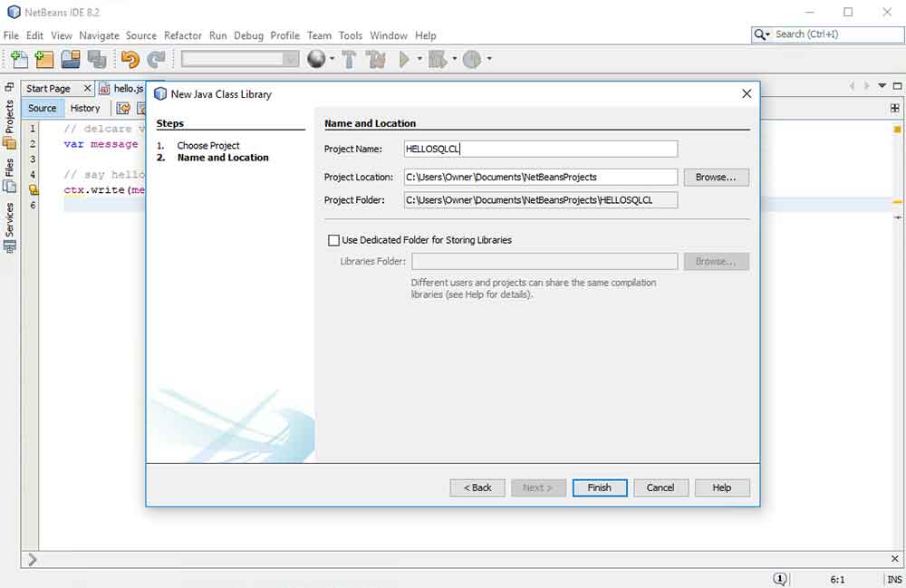This screenshot has height=588, width=906.
Task: Click the Redo arrow icon
Action: (x=156, y=59)
